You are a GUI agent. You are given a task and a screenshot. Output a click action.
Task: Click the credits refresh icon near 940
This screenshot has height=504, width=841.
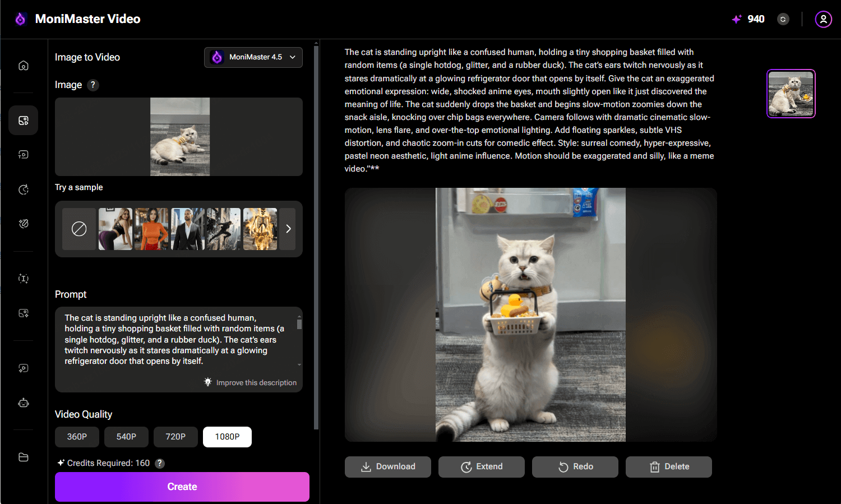783,19
